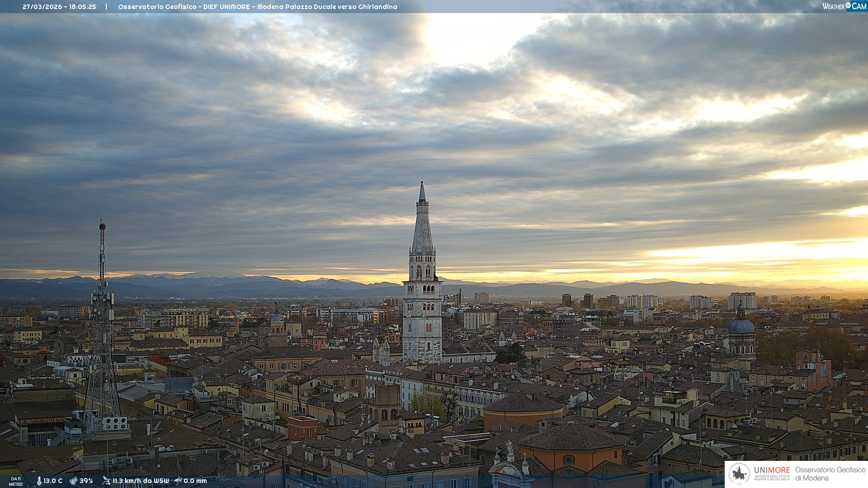The image size is (868, 488).
Task: Click the 0.0 mm rainfall value
Action: 195,481
